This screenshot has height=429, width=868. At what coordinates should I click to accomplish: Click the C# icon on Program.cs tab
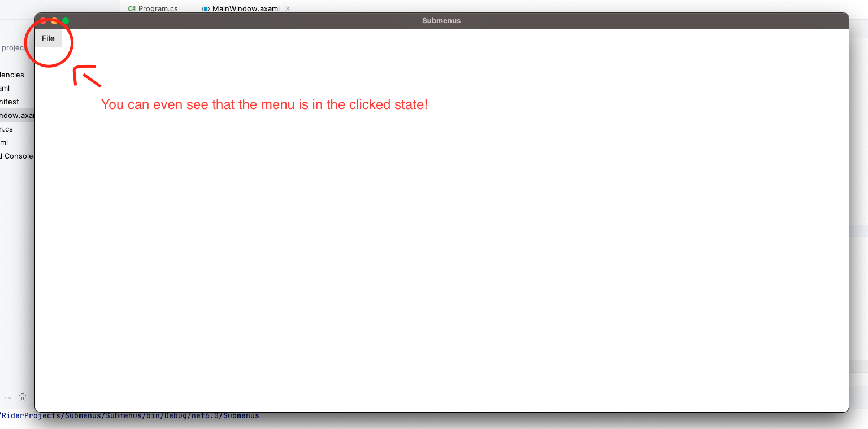click(x=132, y=8)
